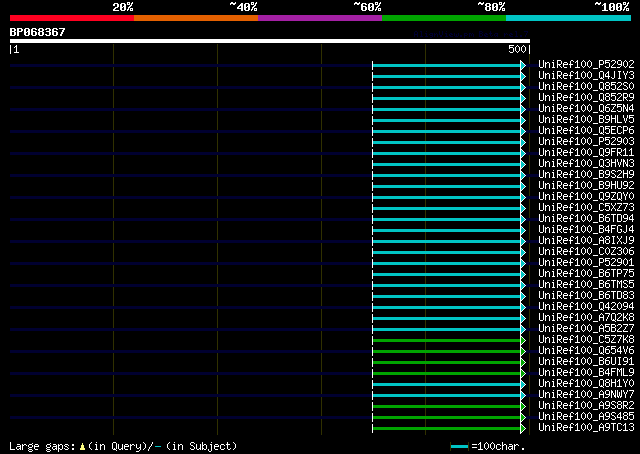This screenshot has height=454, width=640.
Task: Click the cyan 100char scale bar icon
Action: (459, 447)
